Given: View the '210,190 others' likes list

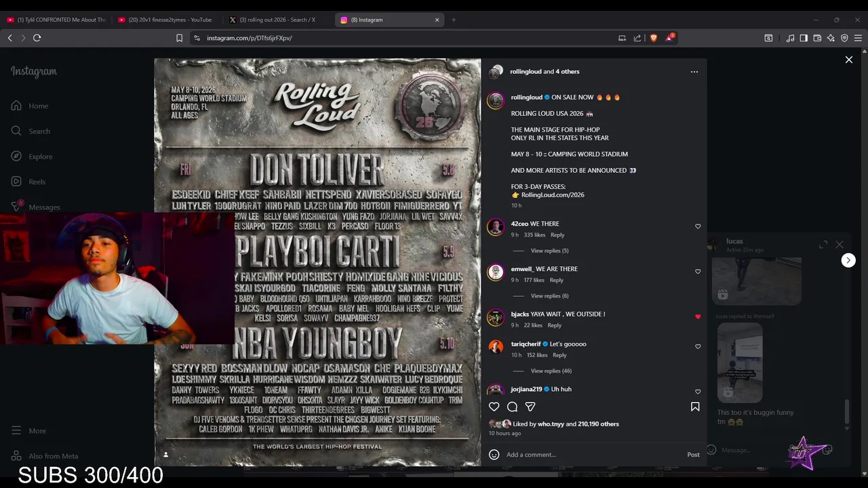Looking at the screenshot, I should 598,424.
